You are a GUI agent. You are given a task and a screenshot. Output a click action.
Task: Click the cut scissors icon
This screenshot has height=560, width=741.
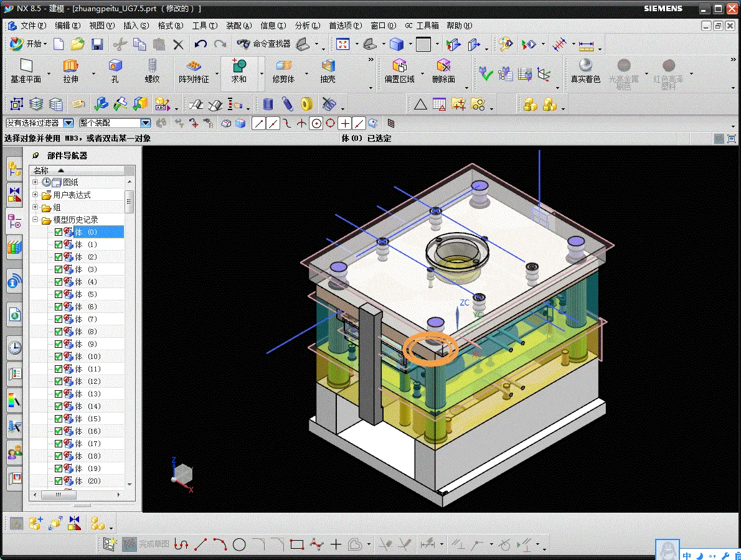coord(120,44)
